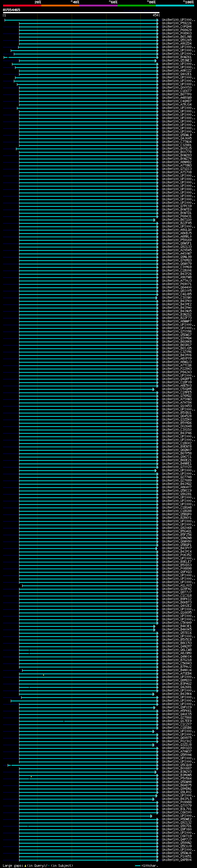Select the UniRef100_P08898 label
Image resolution: width=197 pixels, height=868 pixels.
(x=177, y=569)
